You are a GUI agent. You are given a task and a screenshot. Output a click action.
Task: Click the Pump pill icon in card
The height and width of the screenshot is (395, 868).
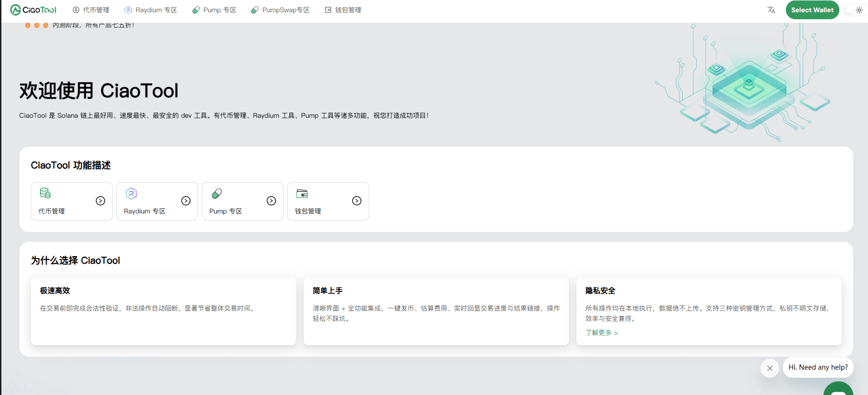pyautogui.click(x=217, y=193)
